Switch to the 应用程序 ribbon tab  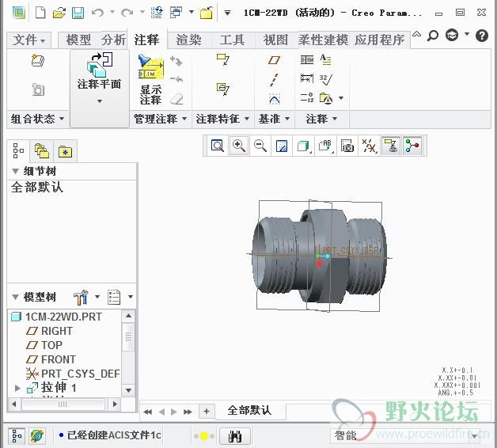point(379,40)
